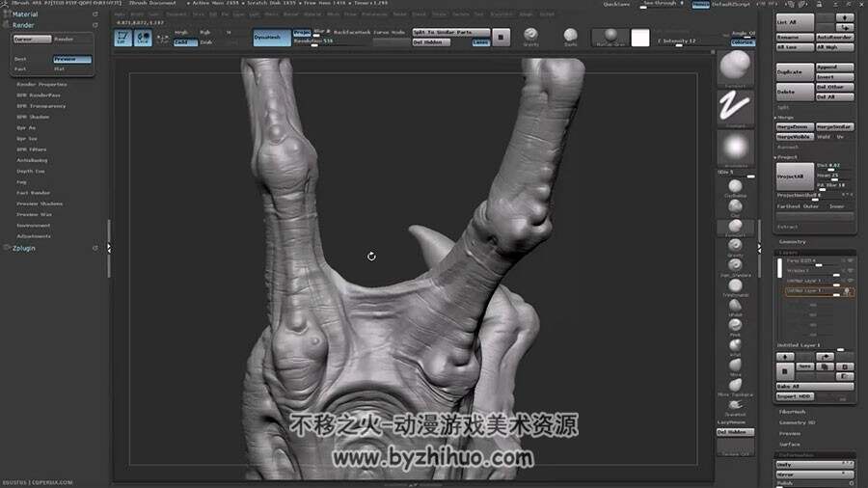Select the TrimDynamic brush
The image size is (868, 488).
(x=735, y=286)
